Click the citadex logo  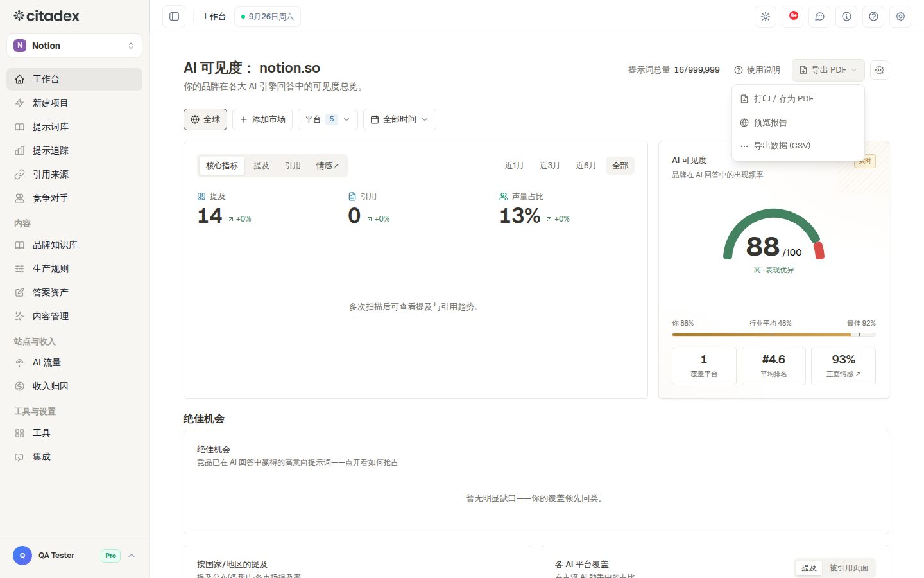pyautogui.click(x=47, y=16)
